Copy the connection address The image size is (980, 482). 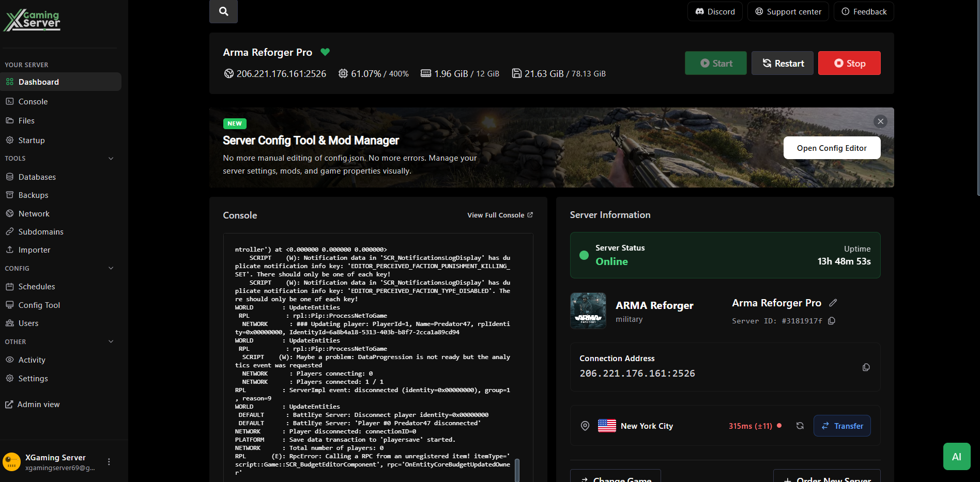coord(866,367)
